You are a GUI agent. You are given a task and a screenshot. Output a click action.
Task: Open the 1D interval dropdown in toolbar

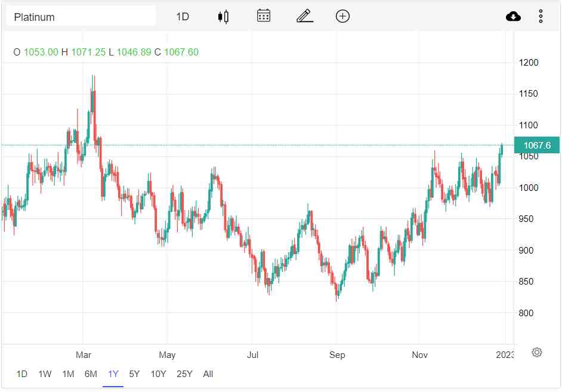pyautogui.click(x=183, y=17)
